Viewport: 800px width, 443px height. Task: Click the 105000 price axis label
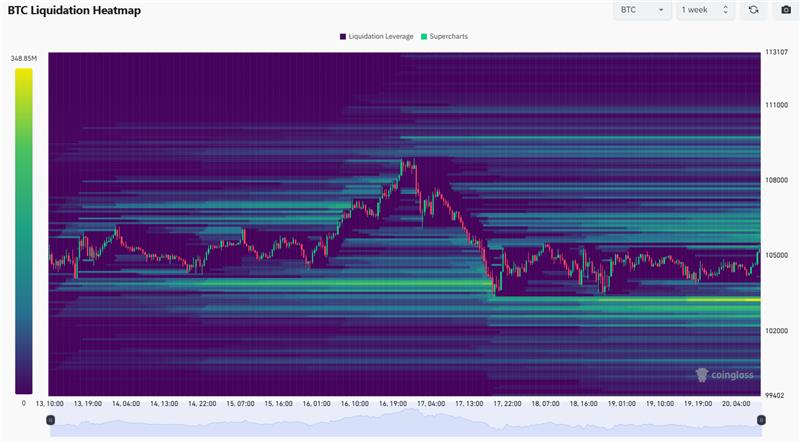click(x=776, y=255)
